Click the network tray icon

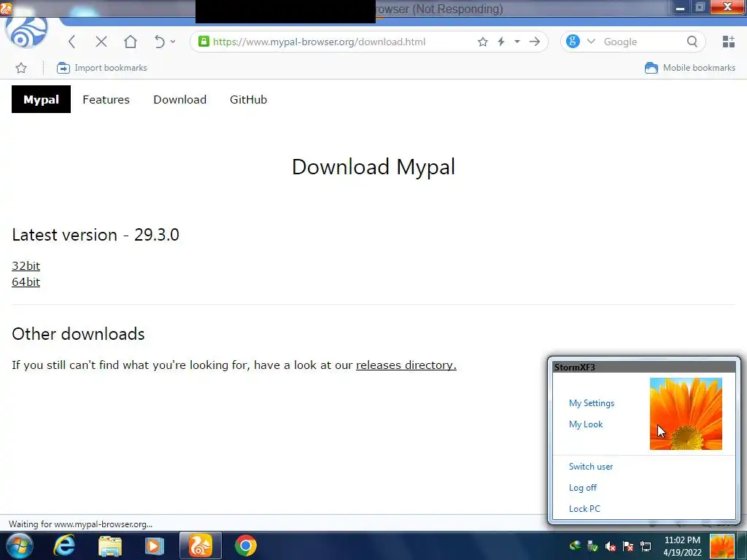point(646,546)
